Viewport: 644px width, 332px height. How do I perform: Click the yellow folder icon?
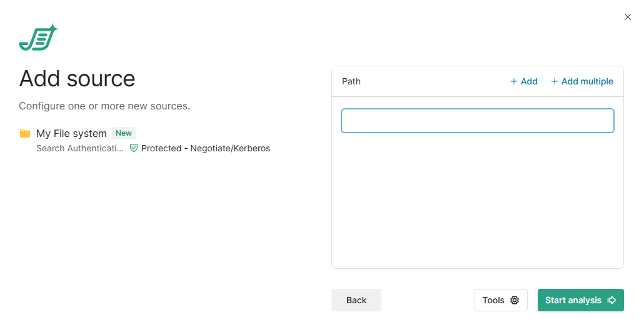[25, 133]
